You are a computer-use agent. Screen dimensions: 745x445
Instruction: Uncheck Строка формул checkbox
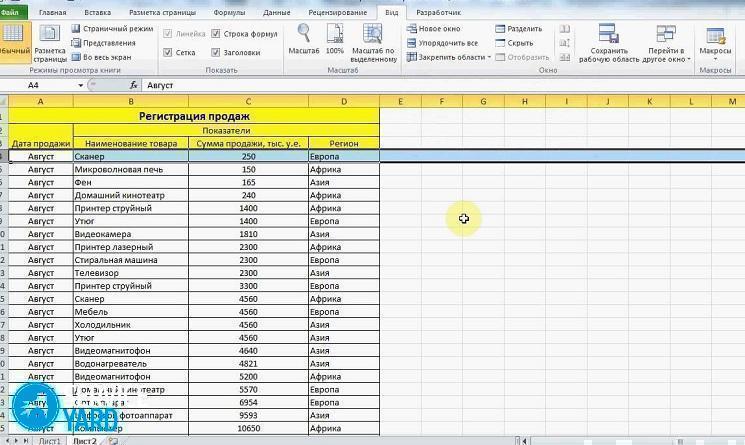(x=216, y=34)
